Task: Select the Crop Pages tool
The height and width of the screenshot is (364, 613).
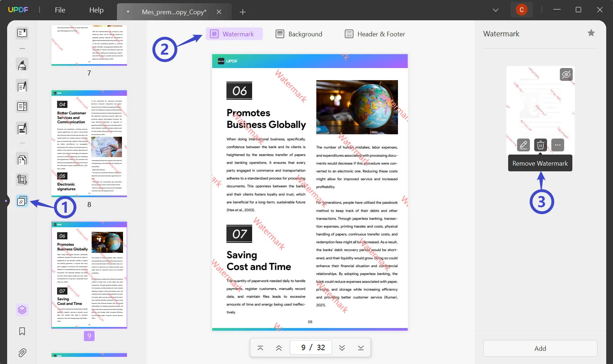Action: pos(22,180)
